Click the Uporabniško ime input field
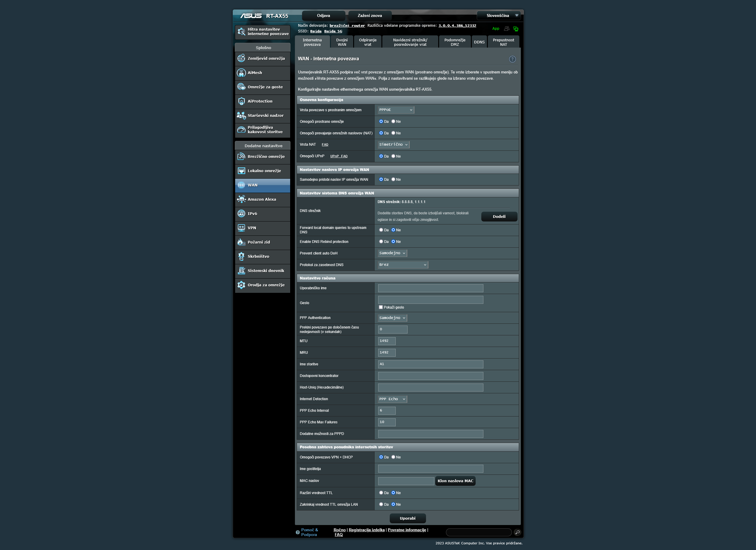The image size is (756, 550). pyautogui.click(x=430, y=288)
